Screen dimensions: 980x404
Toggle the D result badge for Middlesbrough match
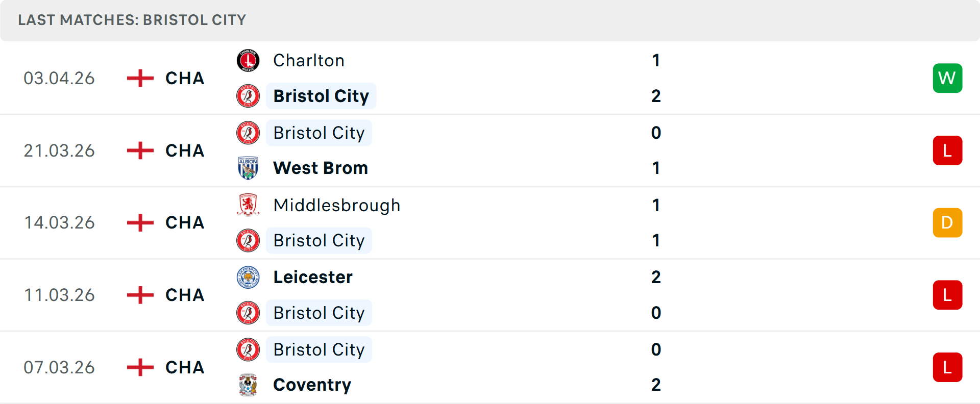[947, 222]
